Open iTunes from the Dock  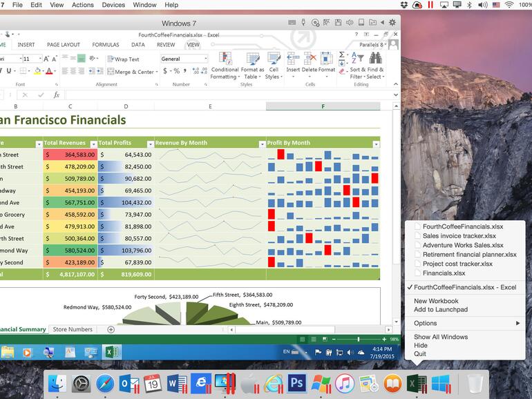click(345, 383)
